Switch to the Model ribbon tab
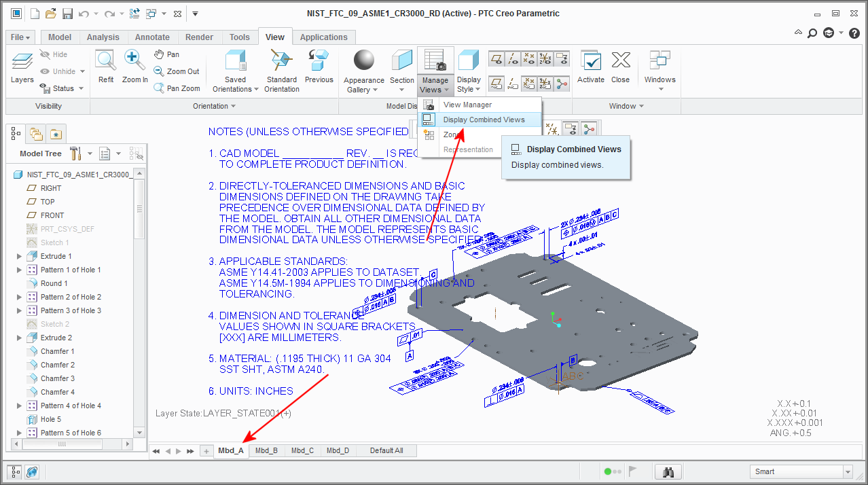The width and height of the screenshot is (868, 485). 60,37
